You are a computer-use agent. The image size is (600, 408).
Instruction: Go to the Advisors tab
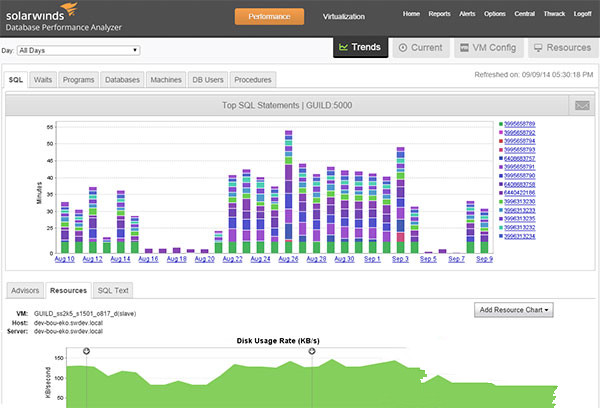click(x=23, y=290)
